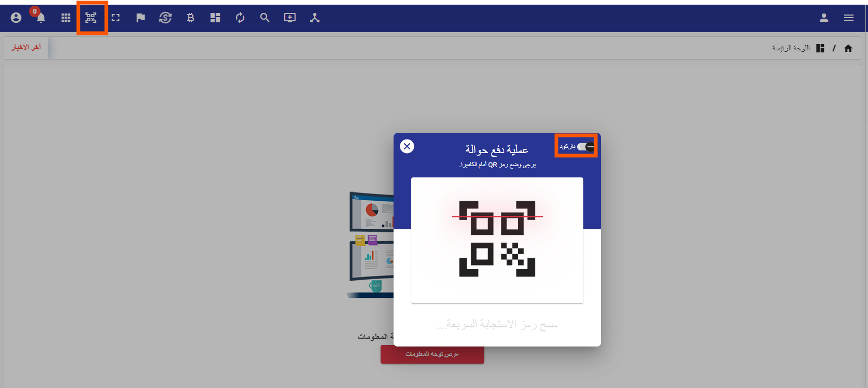The image size is (868, 388).
Task: Open the currency exchange icon
Action: coord(165,18)
